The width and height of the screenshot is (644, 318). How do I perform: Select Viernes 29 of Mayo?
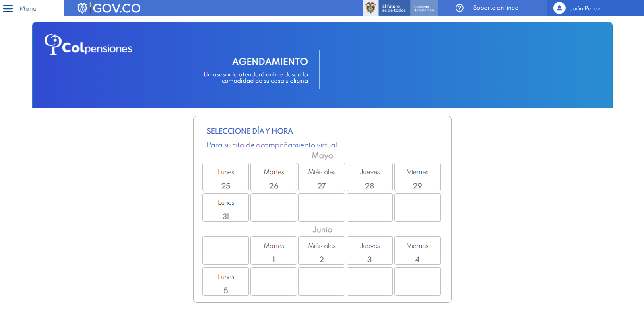coord(417,177)
